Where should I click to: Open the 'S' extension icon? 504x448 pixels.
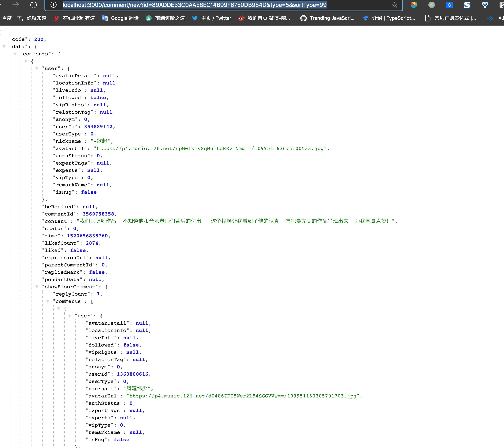[x=467, y=5]
